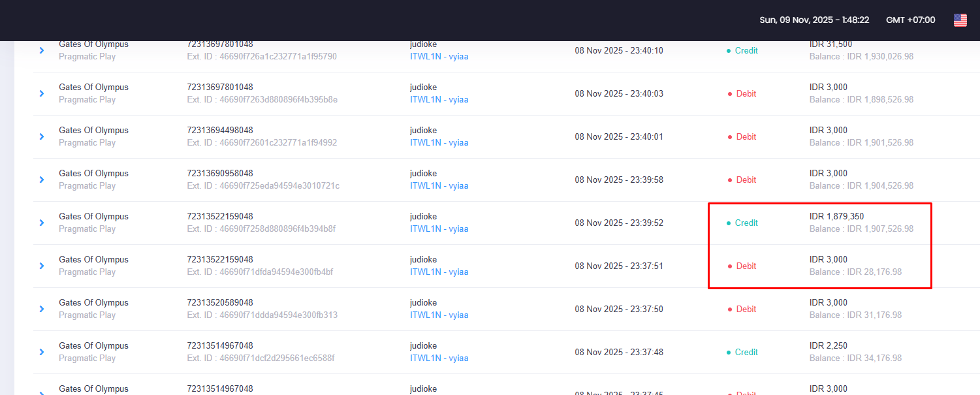Click Debit status at 23:37:51

coord(742,266)
